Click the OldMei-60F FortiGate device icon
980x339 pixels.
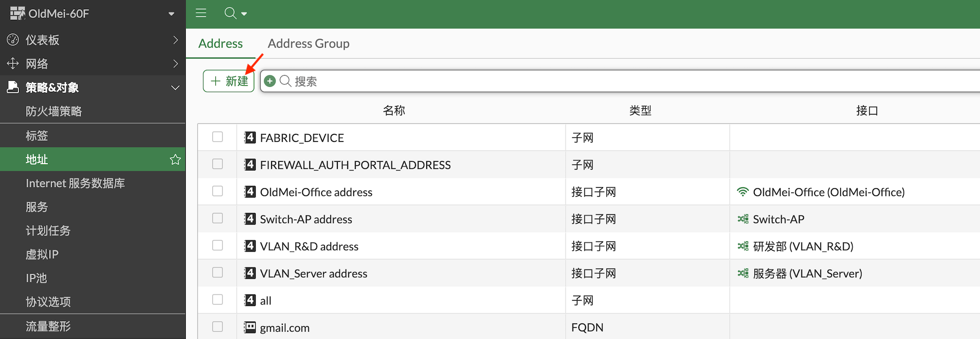[x=17, y=13]
